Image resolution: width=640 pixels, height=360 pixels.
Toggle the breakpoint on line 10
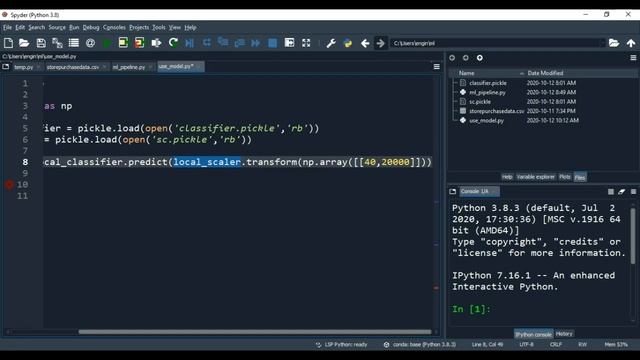pos(9,184)
